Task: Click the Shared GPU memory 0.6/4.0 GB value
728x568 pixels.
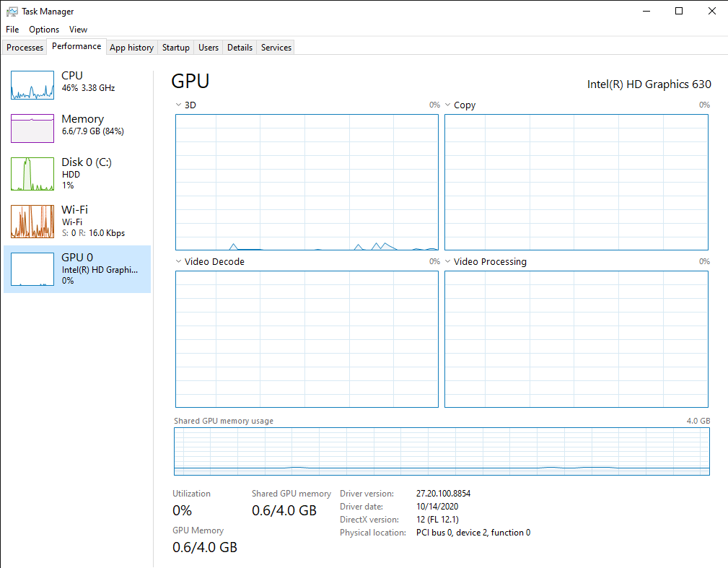Action: coord(284,510)
